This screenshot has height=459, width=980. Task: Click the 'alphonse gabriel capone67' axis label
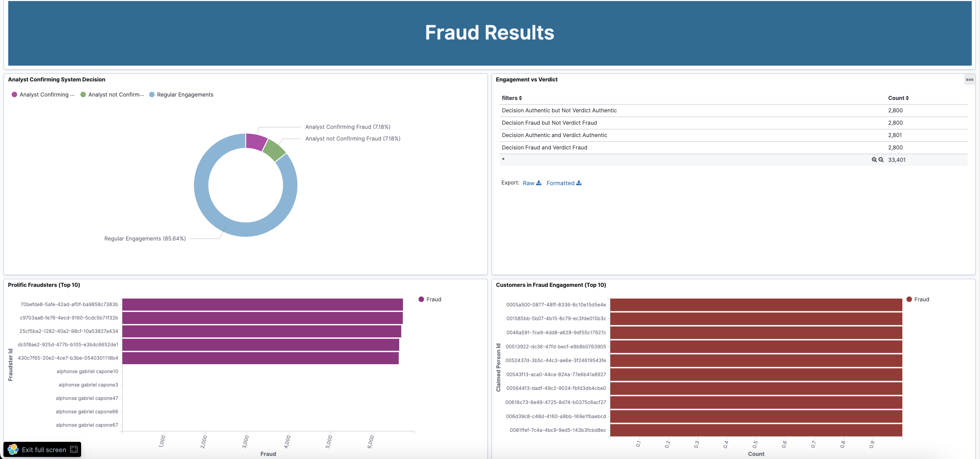[x=87, y=425]
